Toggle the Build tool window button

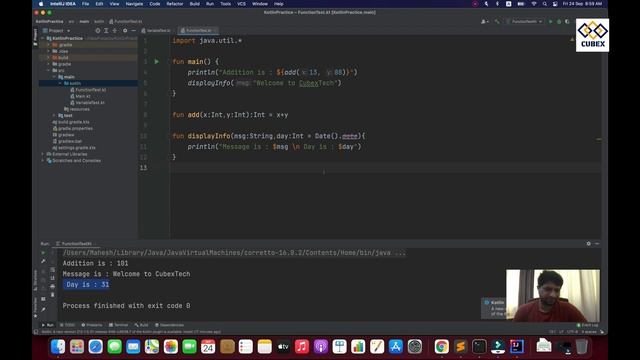coord(142,325)
